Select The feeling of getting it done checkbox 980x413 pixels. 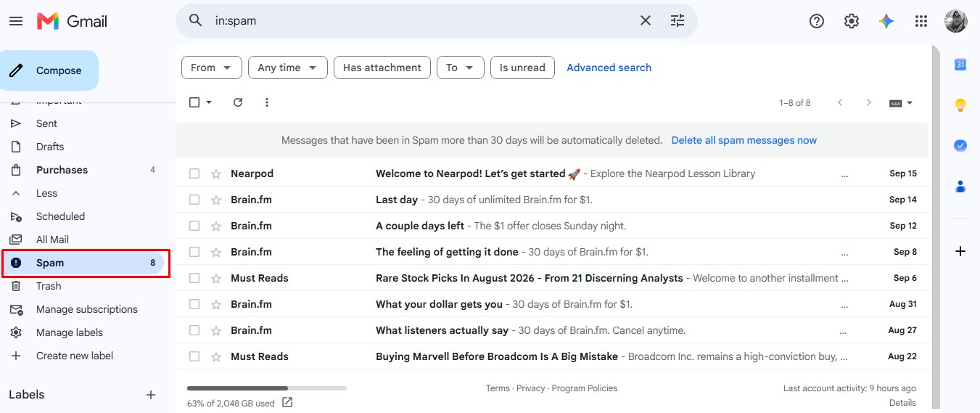coord(194,252)
